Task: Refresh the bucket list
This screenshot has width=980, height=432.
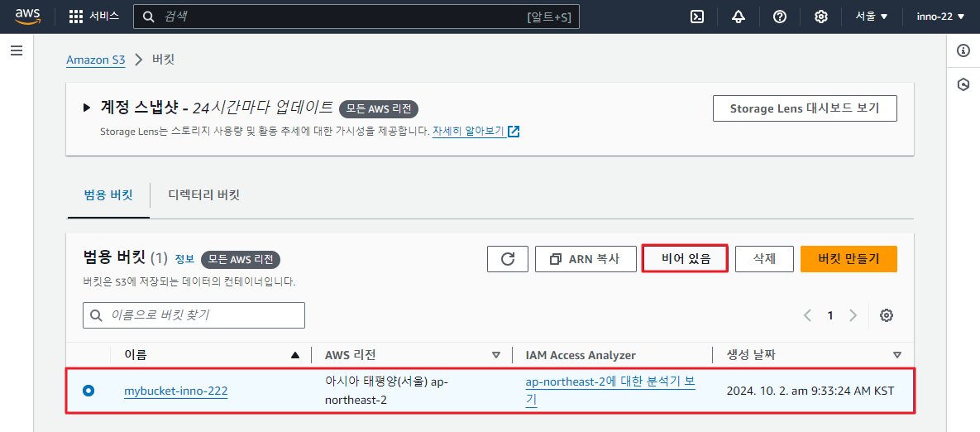Action: point(508,259)
